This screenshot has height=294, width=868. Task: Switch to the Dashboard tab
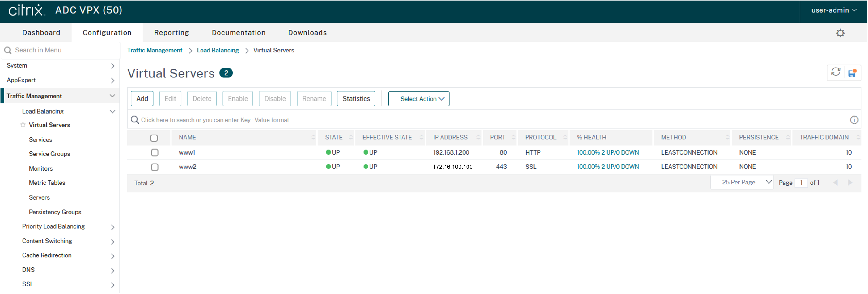(x=41, y=33)
